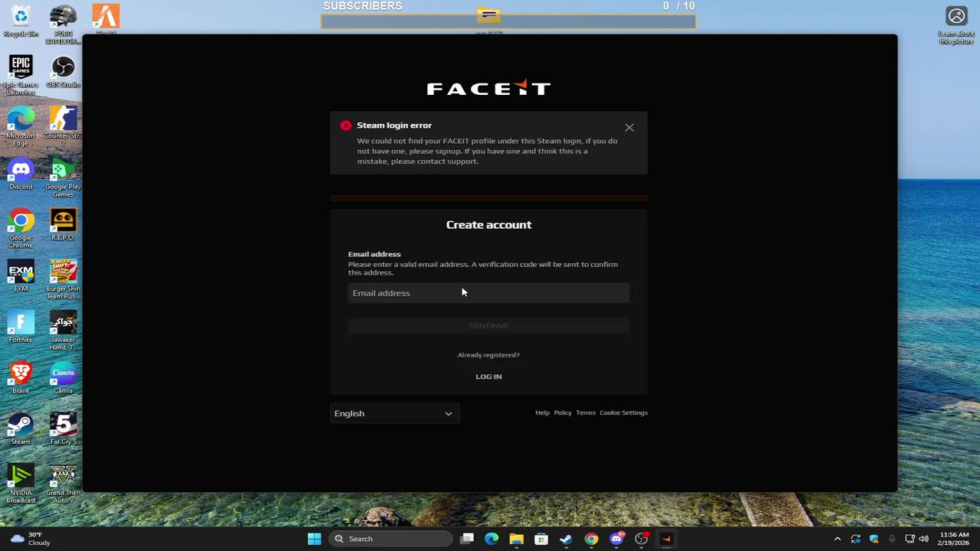Select Grand Theft Auto V desktop shortcut
Screen dimensions: 980x551
(63, 484)
